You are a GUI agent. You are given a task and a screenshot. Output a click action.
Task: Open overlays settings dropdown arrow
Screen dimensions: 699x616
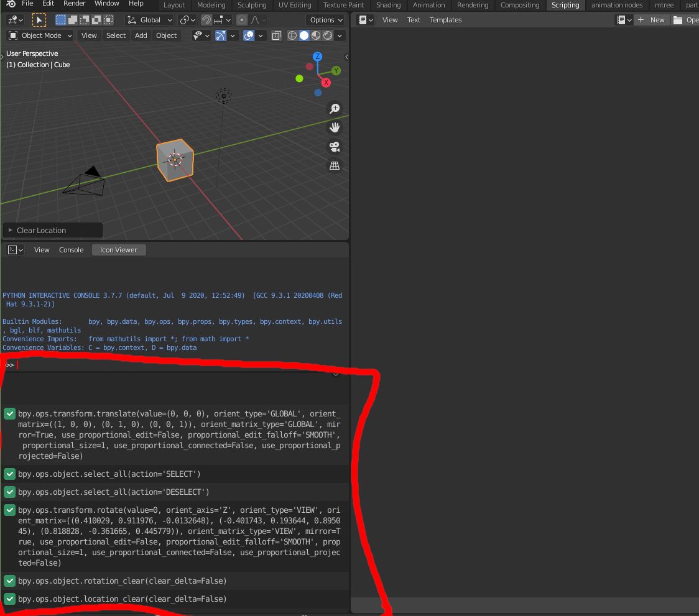pyautogui.click(x=261, y=35)
